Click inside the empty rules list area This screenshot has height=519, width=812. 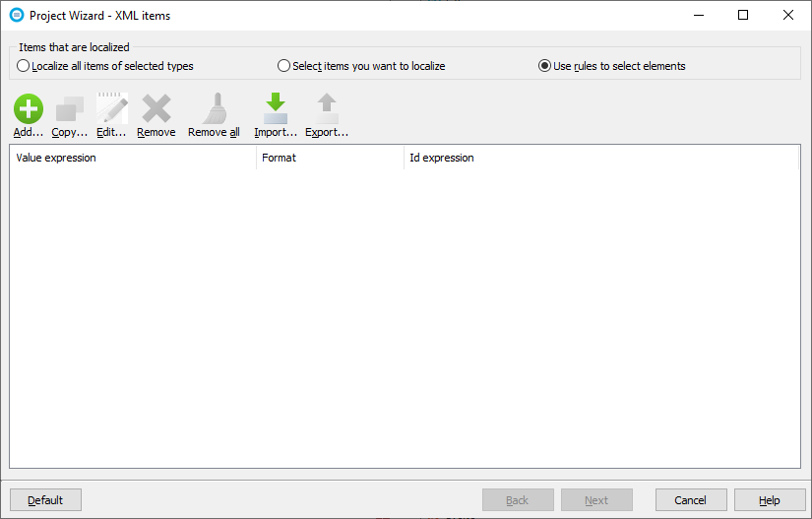[405, 315]
